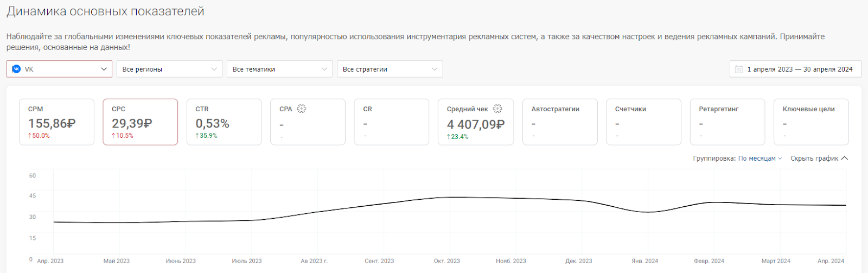
Task: Open the Все стратегии dropdown
Action: (390, 69)
